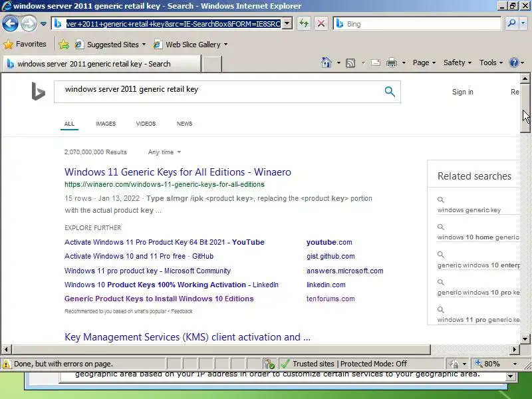Click the page search magnifier icon
532x399 pixels.
pos(390,91)
